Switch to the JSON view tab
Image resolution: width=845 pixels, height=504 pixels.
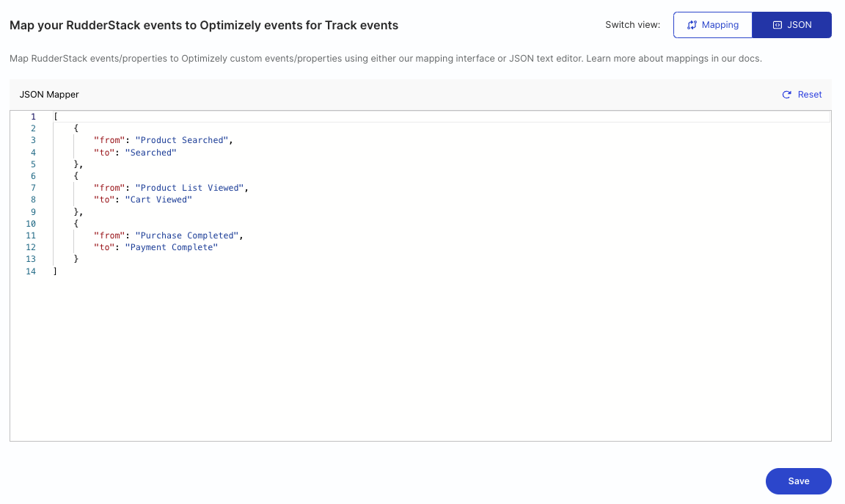pos(791,25)
